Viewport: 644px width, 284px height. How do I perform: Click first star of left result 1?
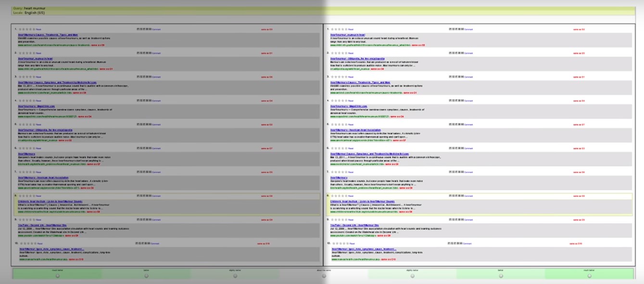point(20,29)
